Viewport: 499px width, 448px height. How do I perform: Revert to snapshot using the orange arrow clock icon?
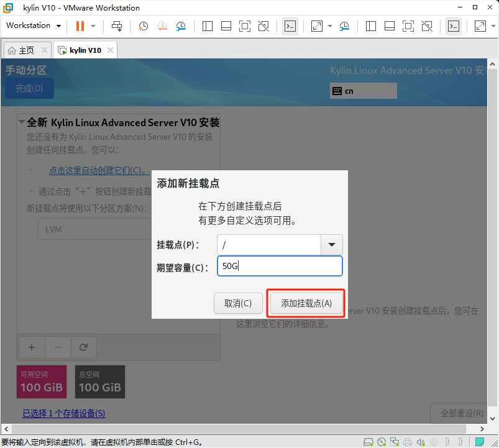pos(162,25)
